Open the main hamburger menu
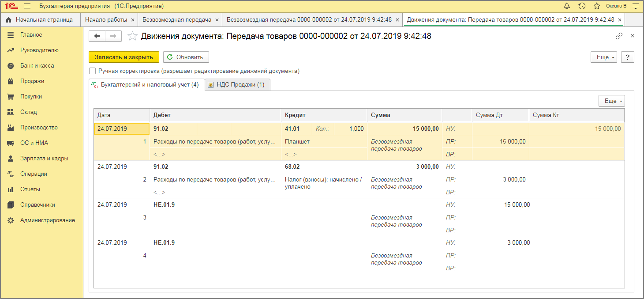The height and width of the screenshot is (299, 644). click(27, 6)
